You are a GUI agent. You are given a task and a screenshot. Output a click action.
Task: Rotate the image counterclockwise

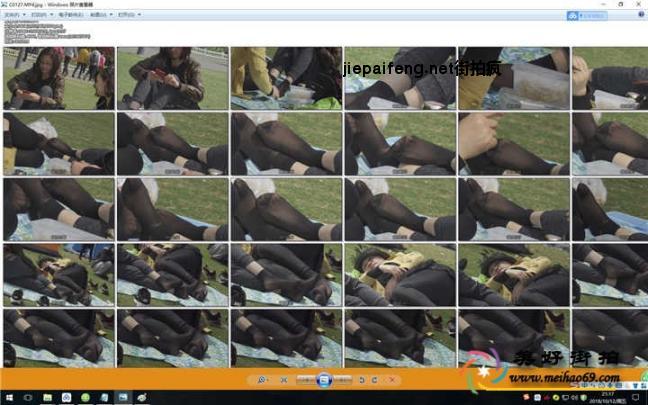click(x=362, y=380)
